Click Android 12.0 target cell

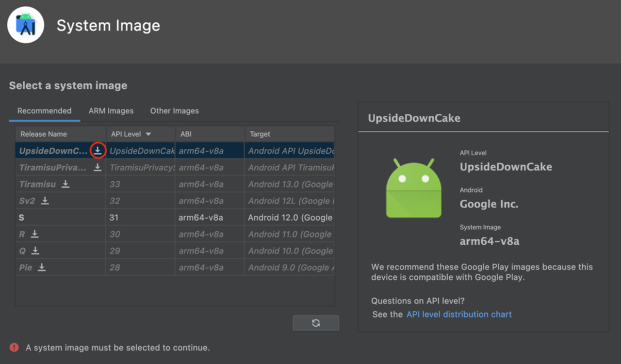coord(290,218)
